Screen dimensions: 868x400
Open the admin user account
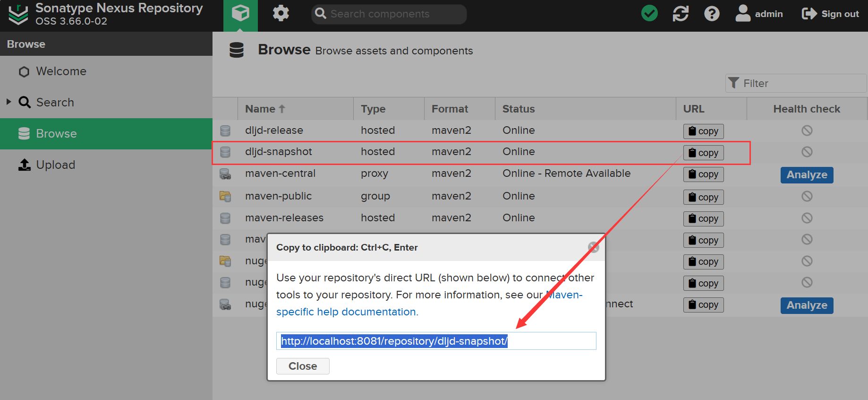pyautogui.click(x=759, y=14)
